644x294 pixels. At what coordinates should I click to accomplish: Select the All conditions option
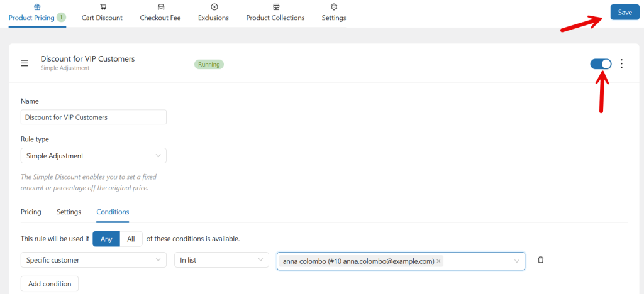click(x=131, y=239)
